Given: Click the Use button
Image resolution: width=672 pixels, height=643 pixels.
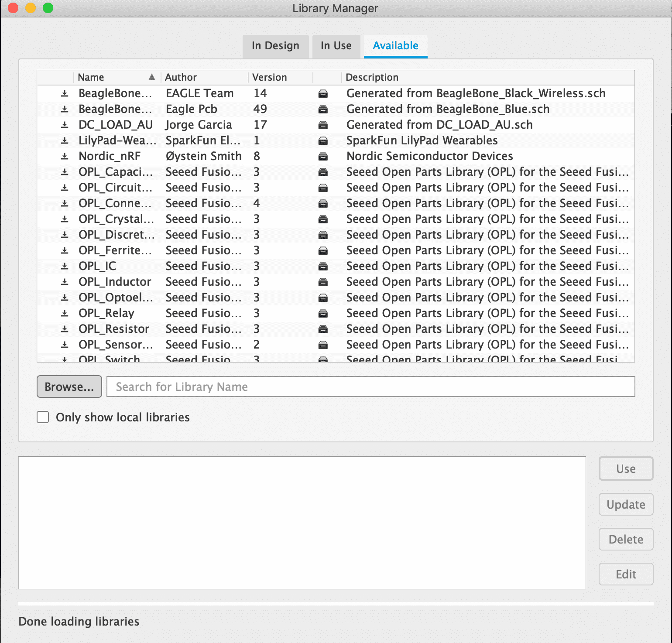Looking at the screenshot, I should tap(626, 469).
